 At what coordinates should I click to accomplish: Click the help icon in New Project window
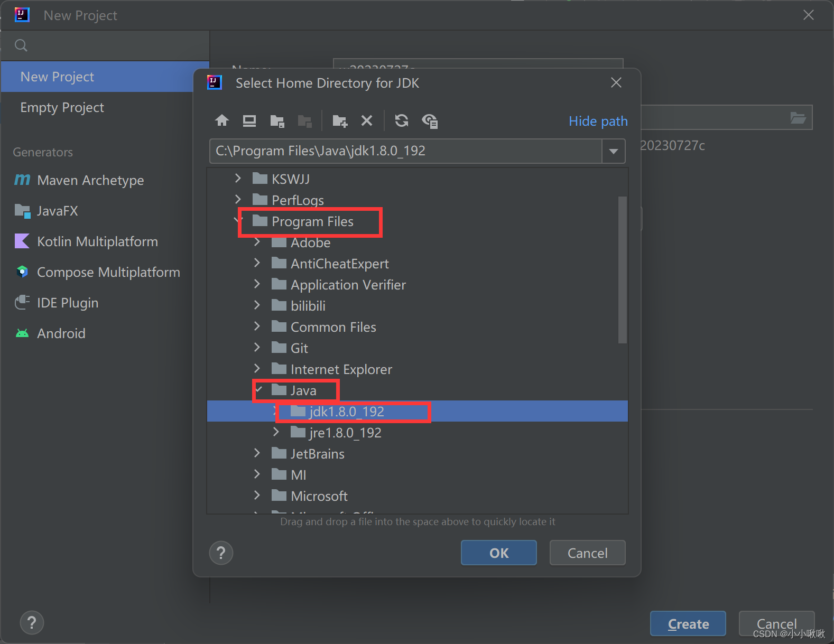(32, 623)
